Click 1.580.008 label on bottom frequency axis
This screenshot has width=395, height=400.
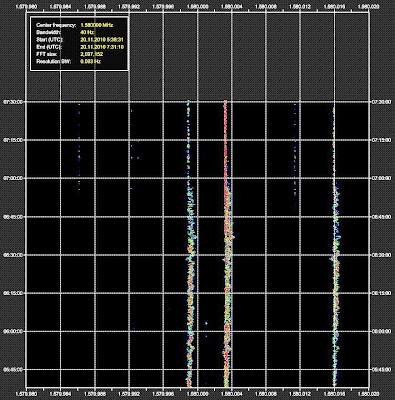[266, 393]
